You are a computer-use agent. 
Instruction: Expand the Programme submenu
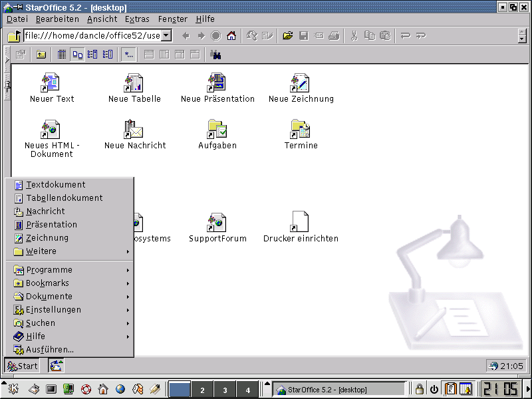point(70,270)
